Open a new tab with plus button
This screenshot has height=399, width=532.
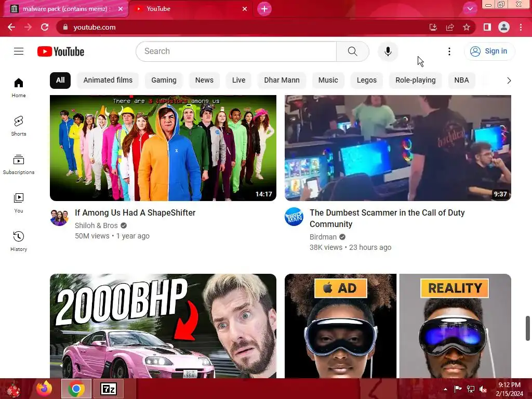pyautogui.click(x=264, y=9)
